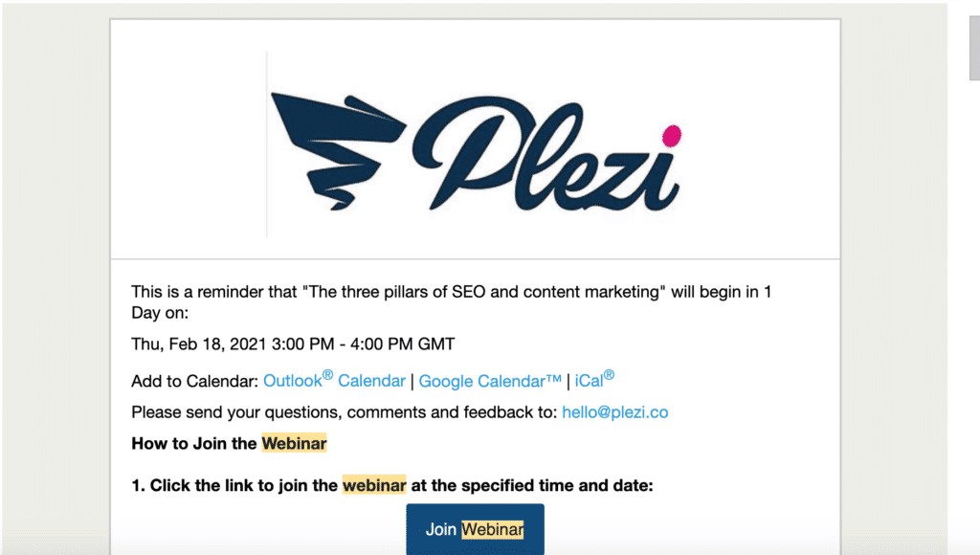Click the reminder sentence about SEO pillars

452,301
